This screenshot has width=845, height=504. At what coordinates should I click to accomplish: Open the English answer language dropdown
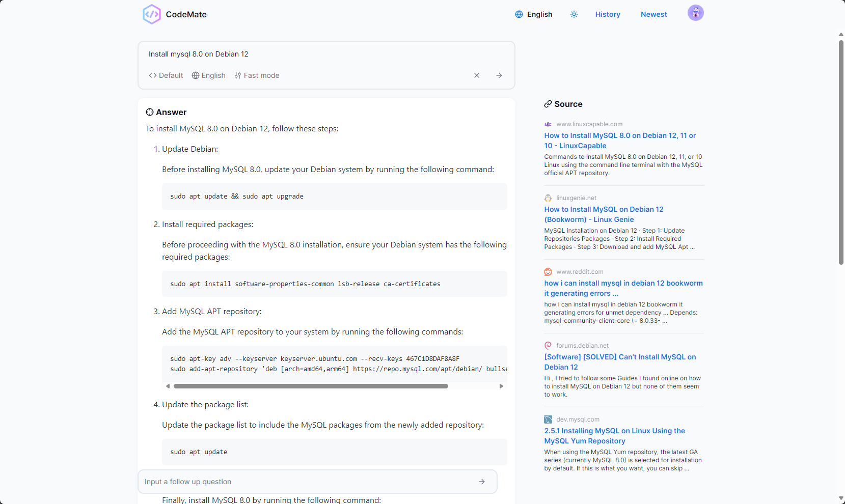(208, 75)
